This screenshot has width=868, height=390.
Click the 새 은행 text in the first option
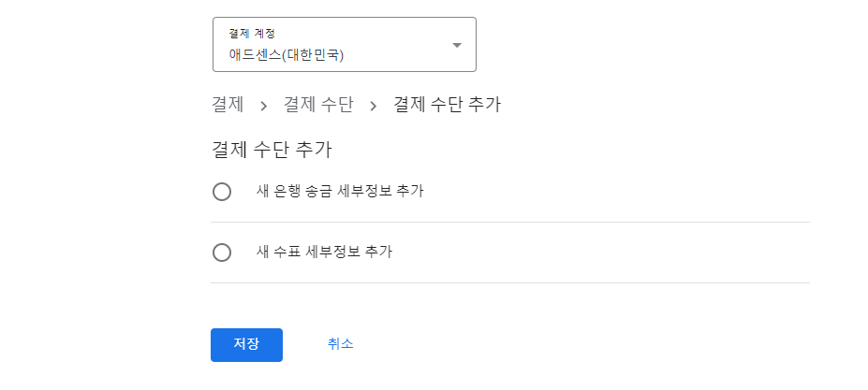pyautogui.click(x=278, y=192)
